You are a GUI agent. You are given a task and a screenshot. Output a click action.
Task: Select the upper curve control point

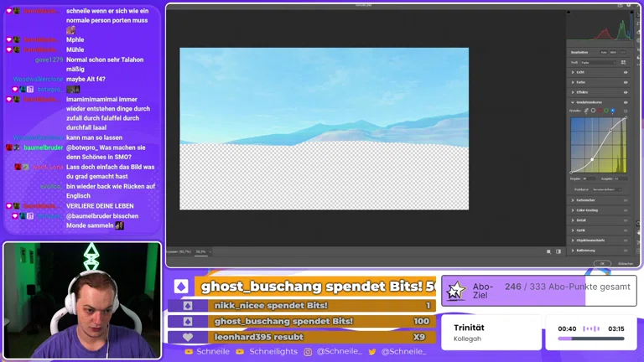tap(610, 130)
